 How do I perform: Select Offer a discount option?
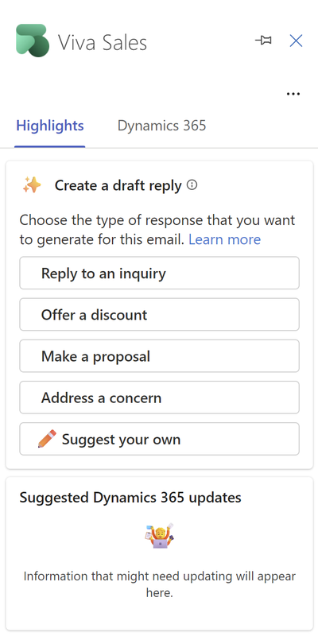(160, 315)
